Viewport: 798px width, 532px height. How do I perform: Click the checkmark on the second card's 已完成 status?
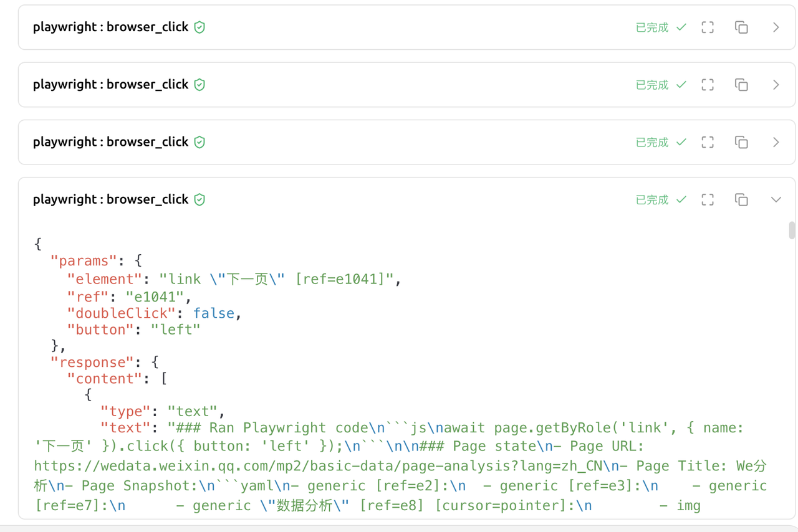pos(681,85)
